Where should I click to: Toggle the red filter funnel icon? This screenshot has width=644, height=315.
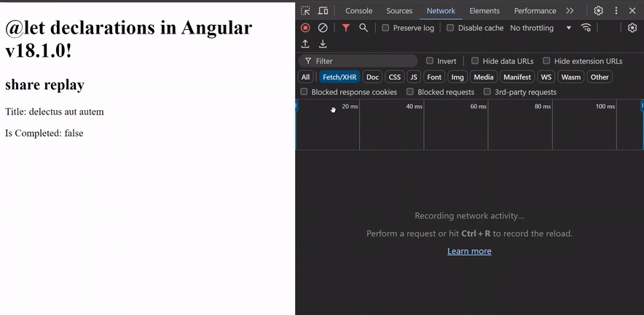pyautogui.click(x=346, y=28)
